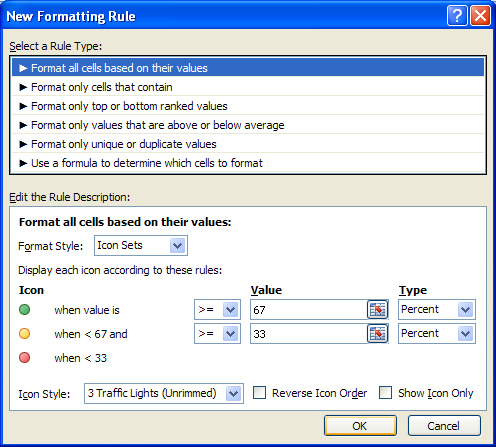Image resolution: width=496 pixels, height=447 pixels.
Task: Select 'Format only cells that contain' rule
Action: coord(248,87)
